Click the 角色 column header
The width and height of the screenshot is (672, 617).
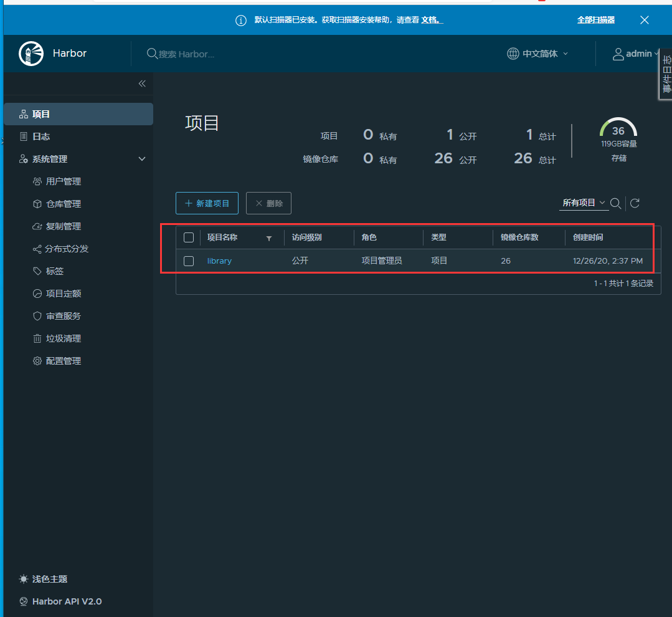(369, 237)
